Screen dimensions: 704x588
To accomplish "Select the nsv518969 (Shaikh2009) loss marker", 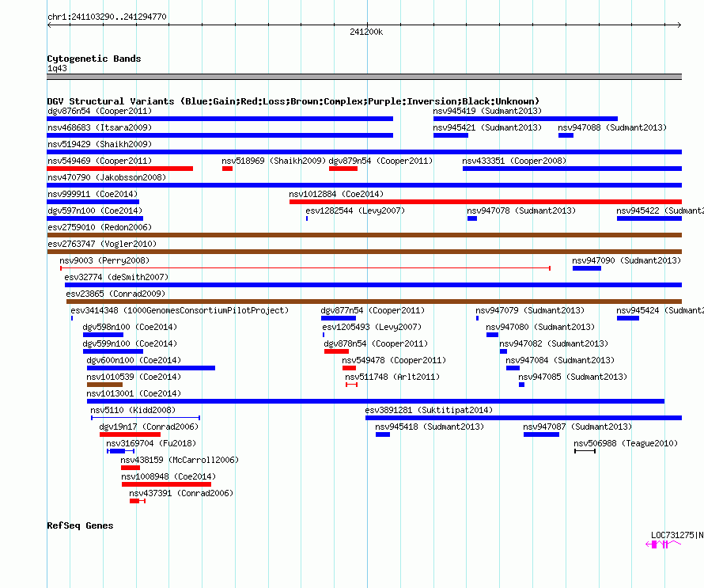I will (x=227, y=169).
